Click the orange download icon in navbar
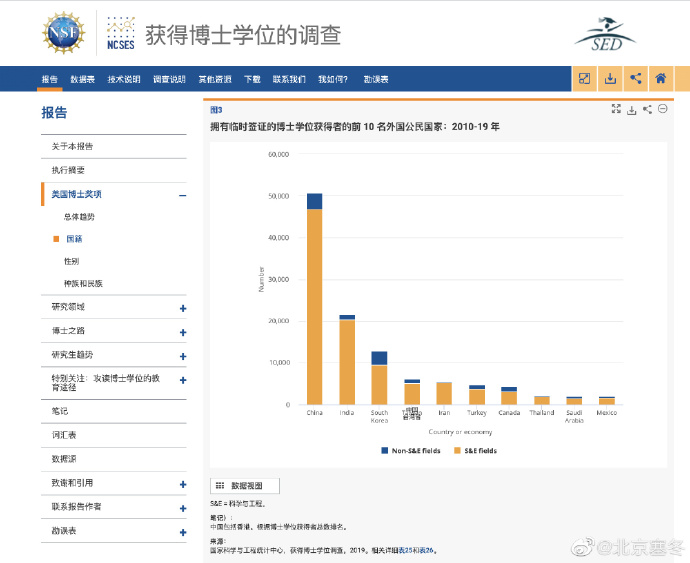The image size is (690, 563). (x=610, y=79)
